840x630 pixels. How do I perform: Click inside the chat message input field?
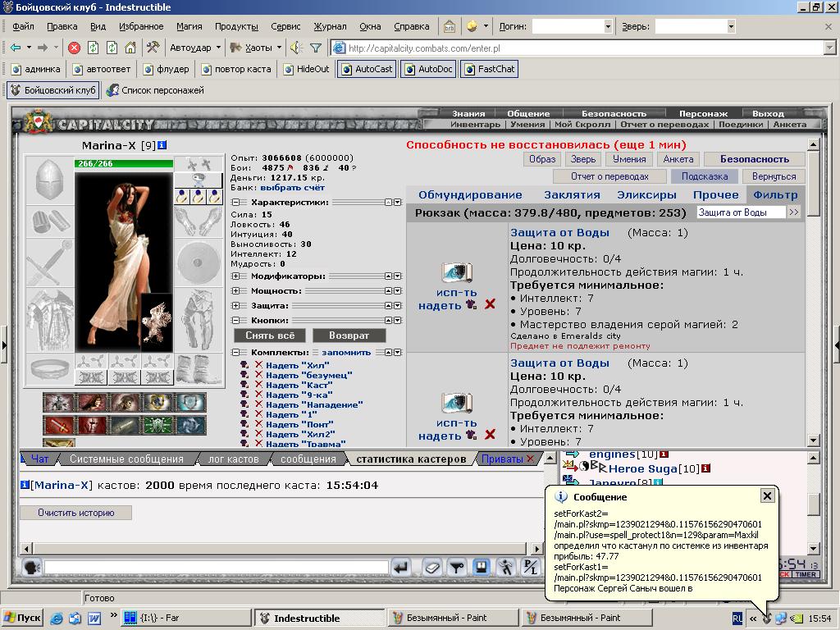pos(216,567)
